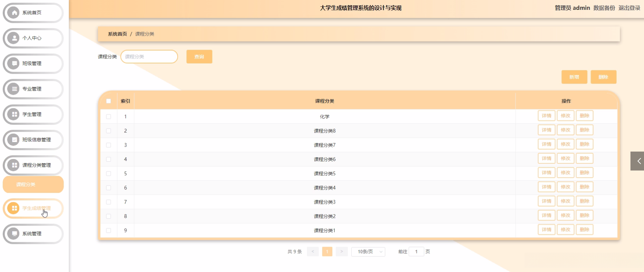The width and height of the screenshot is (644, 272).
Task: Tick the checkbox for 课程分类6
Action: (109, 159)
